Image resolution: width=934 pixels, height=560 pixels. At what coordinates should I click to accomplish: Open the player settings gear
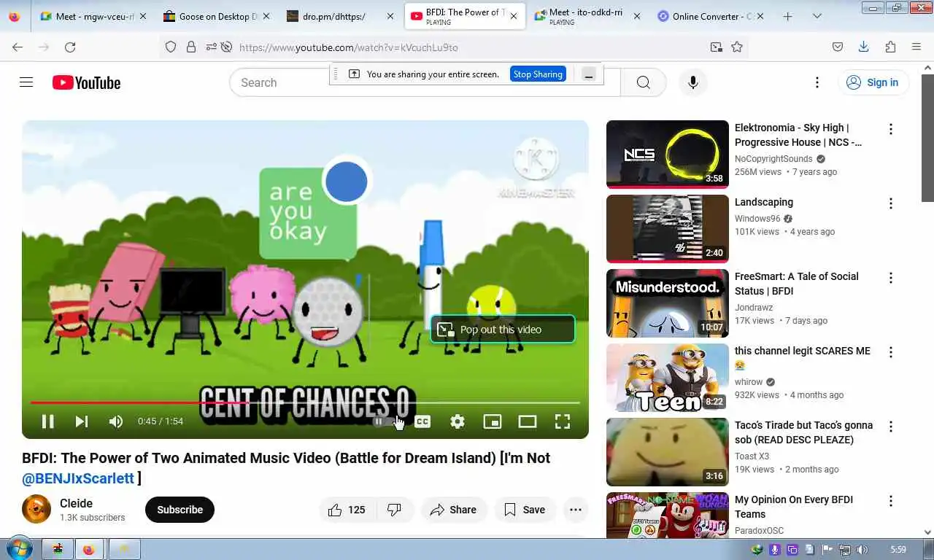458,421
